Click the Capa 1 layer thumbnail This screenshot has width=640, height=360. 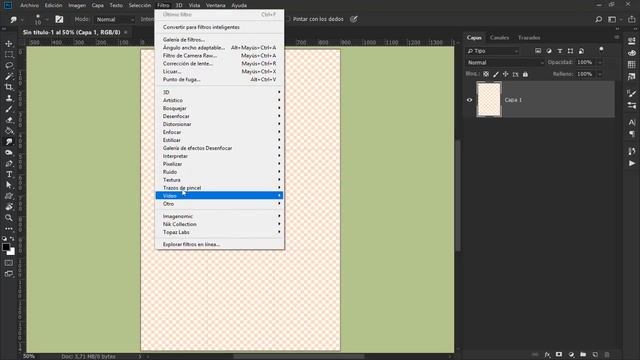tap(489, 100)
